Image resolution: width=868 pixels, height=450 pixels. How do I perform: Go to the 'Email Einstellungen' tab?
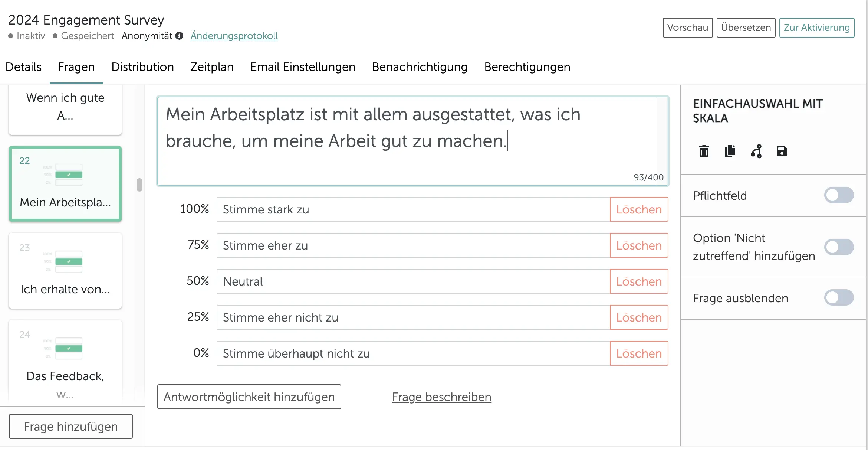coord(302,67)
